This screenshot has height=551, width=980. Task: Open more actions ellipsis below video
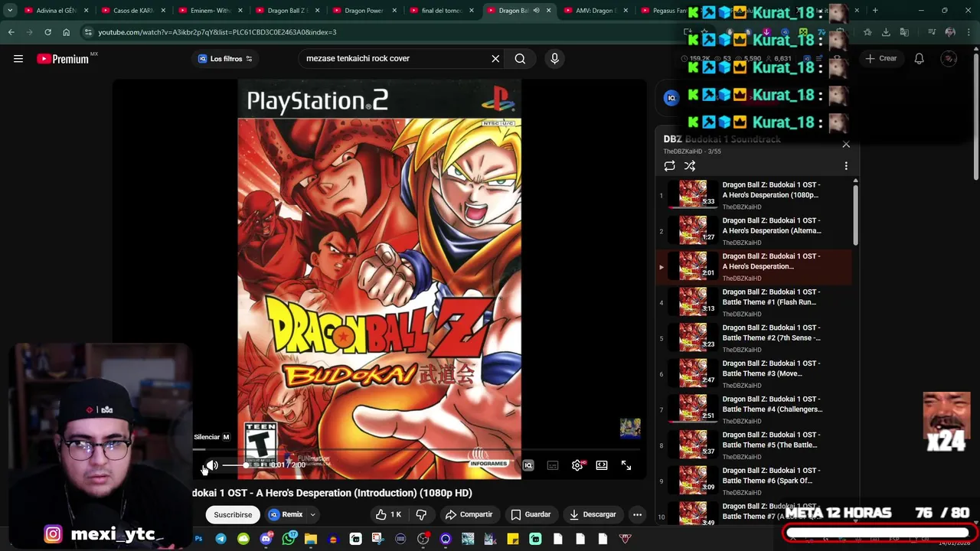pos(637,514)
